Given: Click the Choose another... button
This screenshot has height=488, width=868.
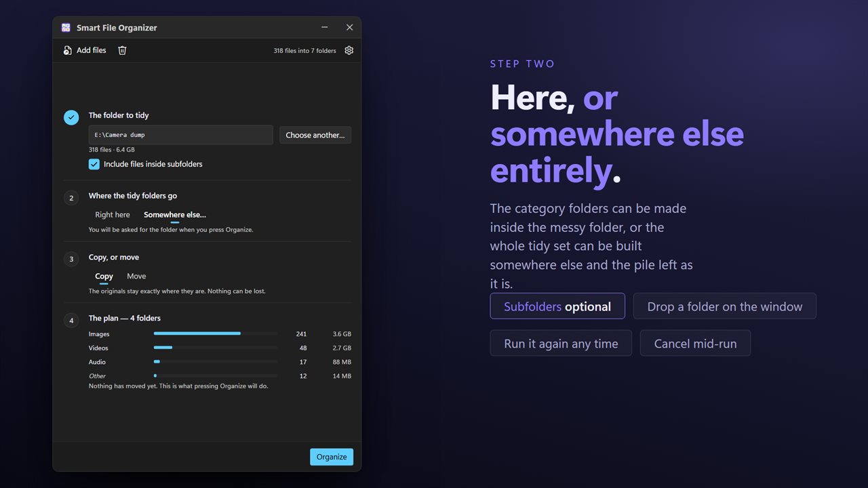Looking at the screenshot, I should click(x=315, y=135).
